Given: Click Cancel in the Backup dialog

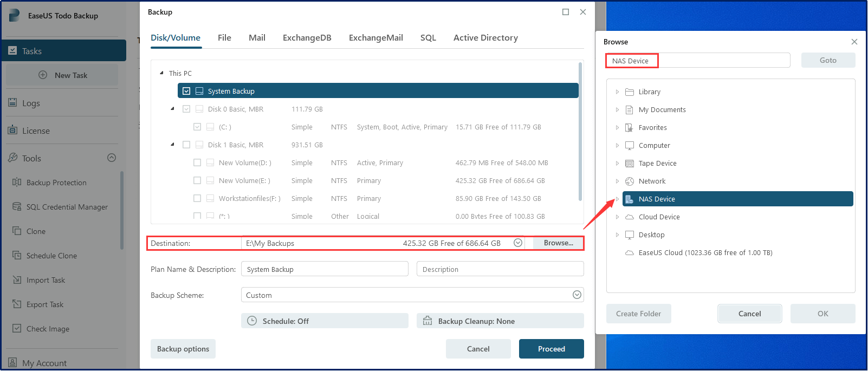Looking at the screenshot, I should pos(478,349).
